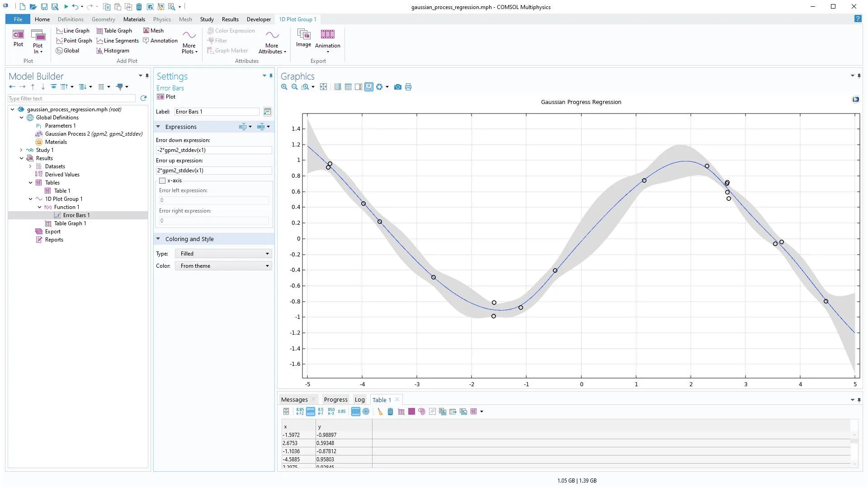The width and height of the screenshot is (868, 488).
Task: Click the Print icon in Graphics toolbar
Action: point(408,87)
